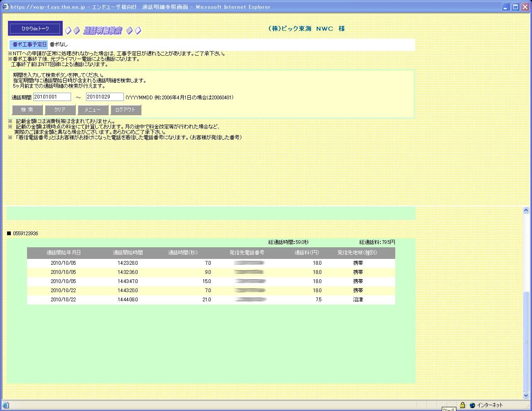Viewport: 532px width, 411px height.
Task: Click the time cell 14:43:20.0
Action: [128, 290]
